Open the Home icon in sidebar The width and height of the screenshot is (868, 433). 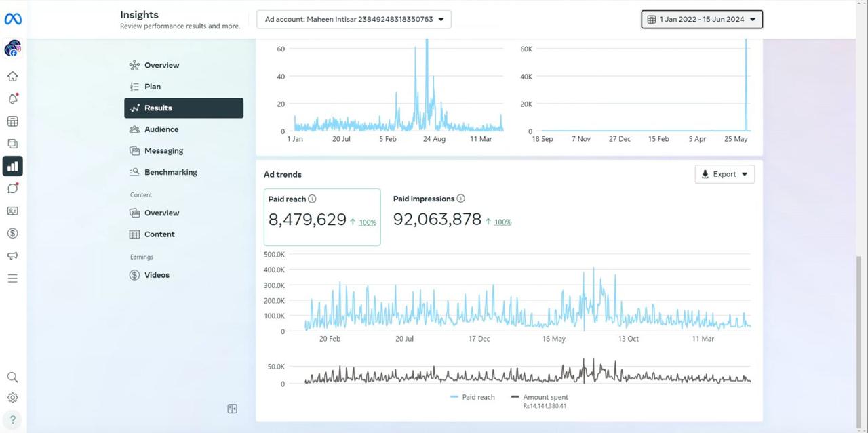point(12,77)
